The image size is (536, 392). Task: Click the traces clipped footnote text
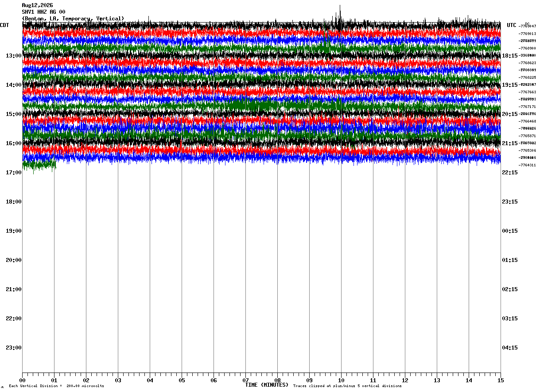(x=347, y=386)
